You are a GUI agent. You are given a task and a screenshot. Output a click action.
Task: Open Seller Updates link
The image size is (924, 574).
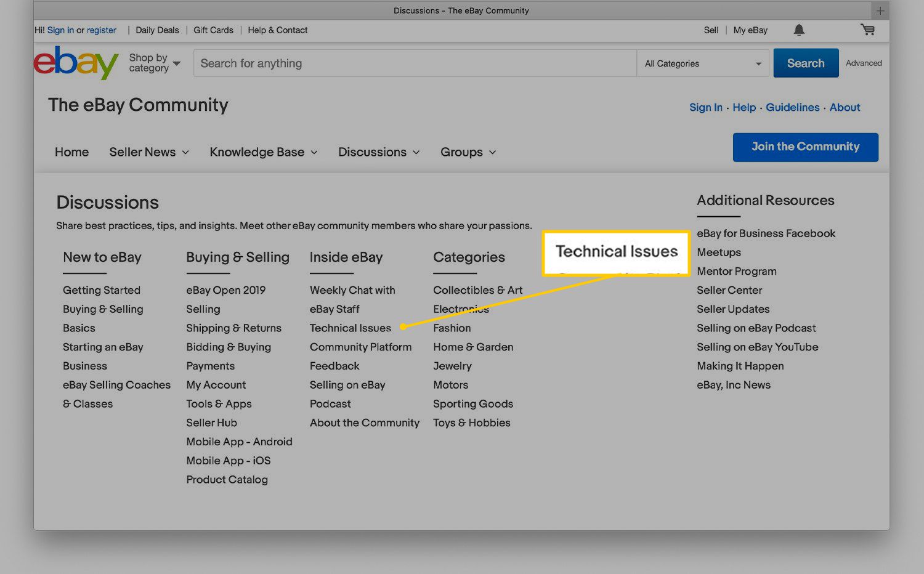pyautogui.click(x=733, y=309)
